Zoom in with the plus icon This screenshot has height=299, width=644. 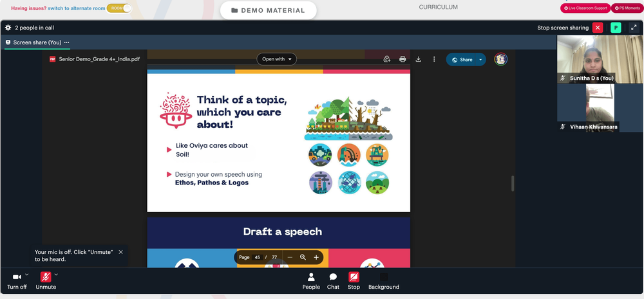click(316, 257)
